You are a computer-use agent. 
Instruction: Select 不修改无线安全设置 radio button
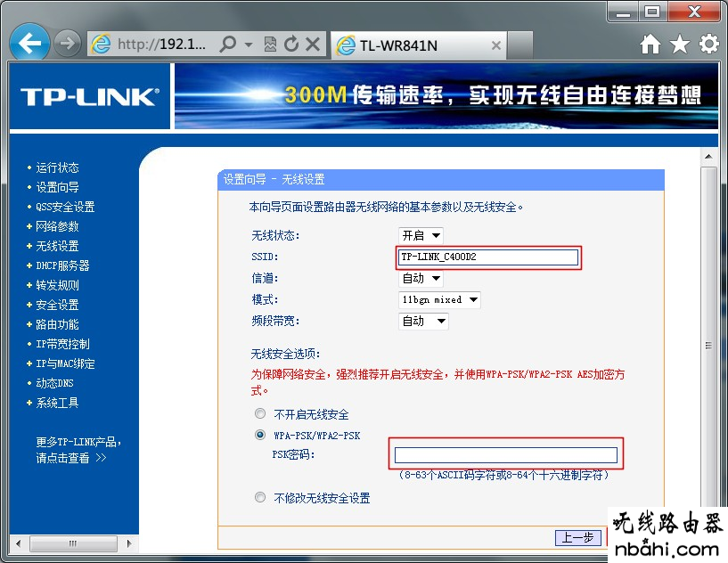pos(260,498)
